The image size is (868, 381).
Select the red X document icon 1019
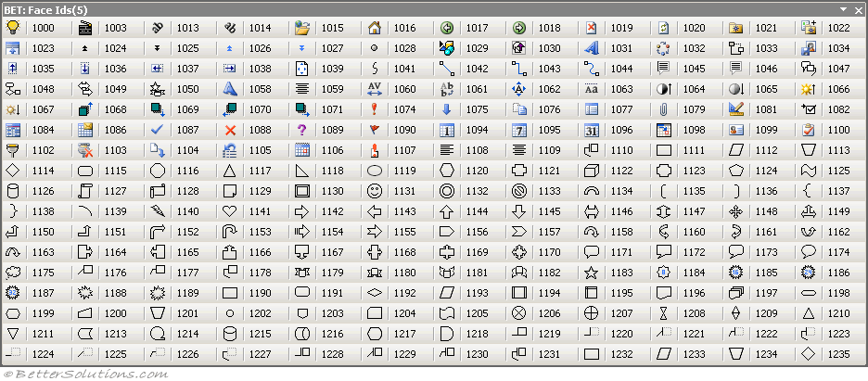pos(592,28)
